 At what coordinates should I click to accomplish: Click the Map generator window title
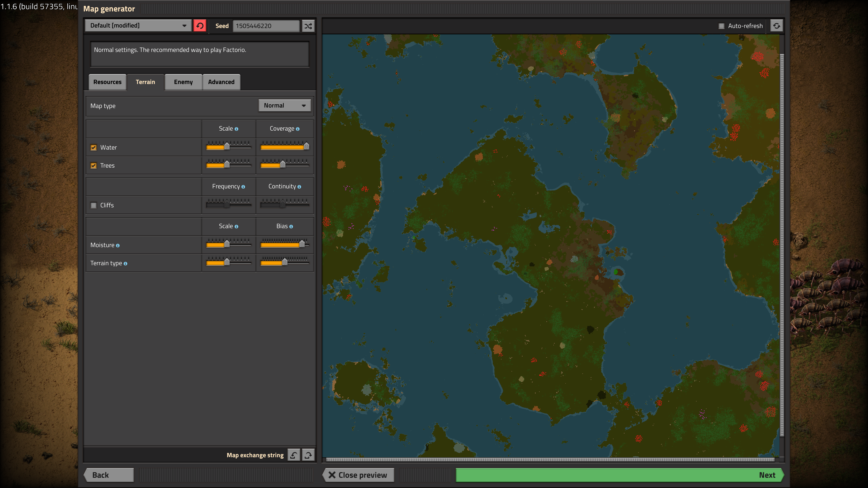pos(109,9)
